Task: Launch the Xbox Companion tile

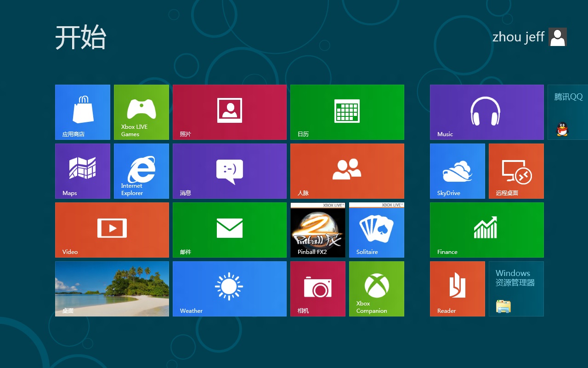Action: [x=377, y=289]
